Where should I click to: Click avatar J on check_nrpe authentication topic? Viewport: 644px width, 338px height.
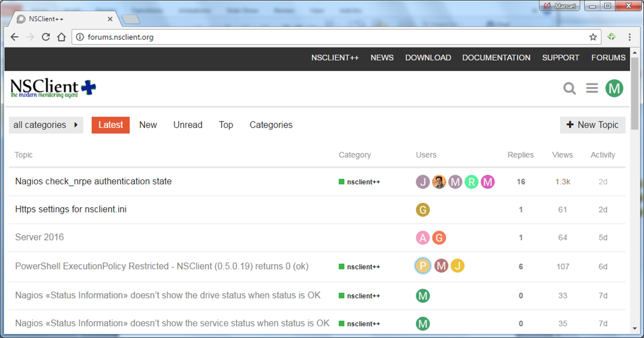pyautogui.click(x=423, y=182)
